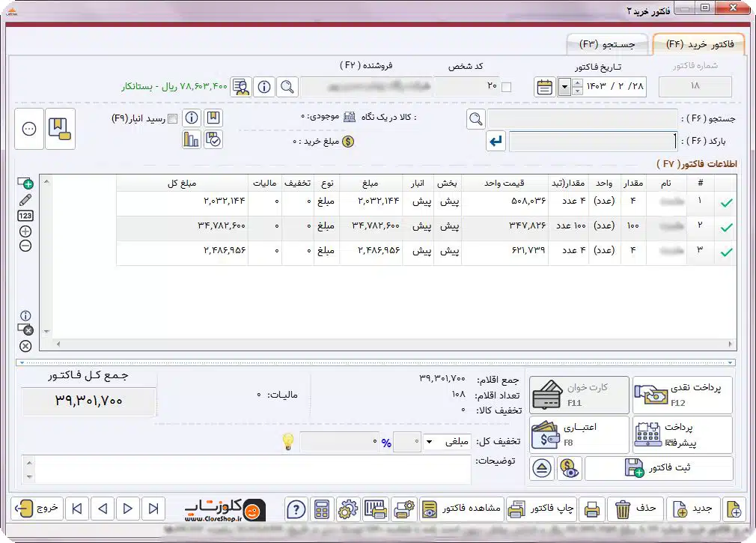Click the date spinner arrows beside the date

click(577, 88)
